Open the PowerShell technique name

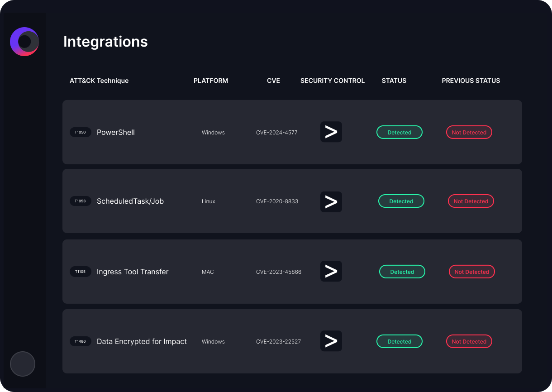click(116, 132)
